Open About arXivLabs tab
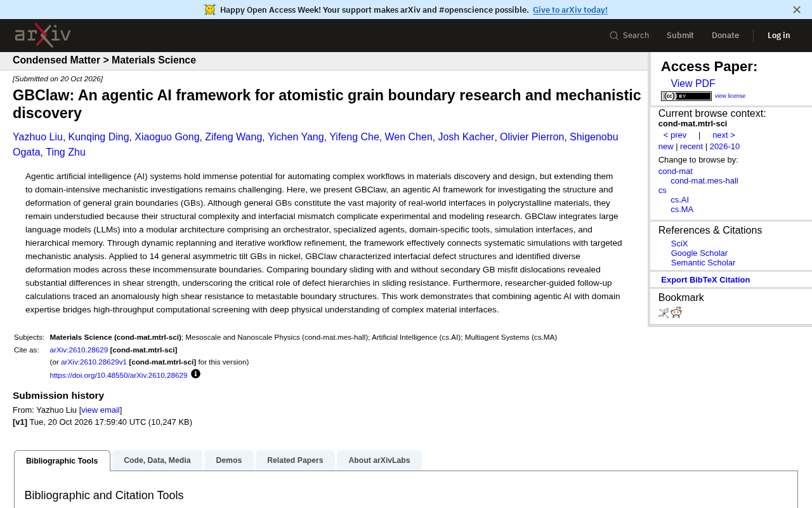Screen dimensions: 812x508 (379, 460)
